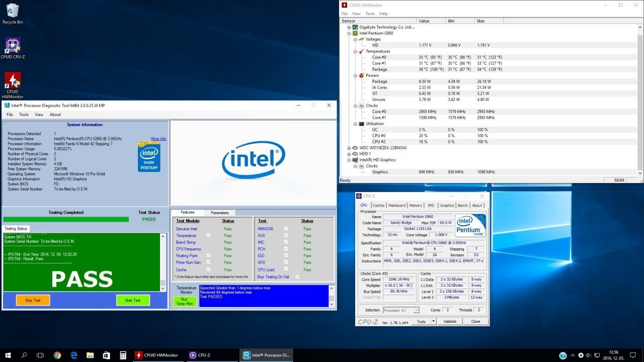644x362 pixels.
Task: Toggle the IMC test checkbox
Action: coord(286,242)
